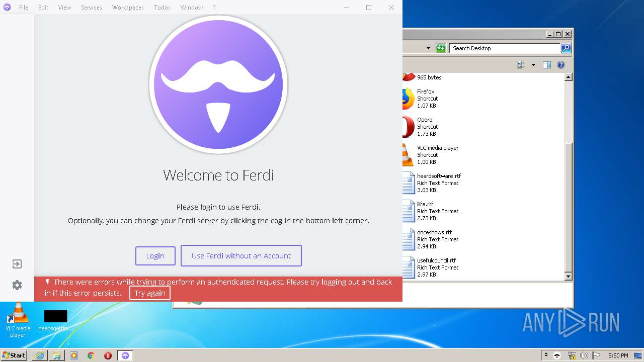Open the File menu

point(24,8)
